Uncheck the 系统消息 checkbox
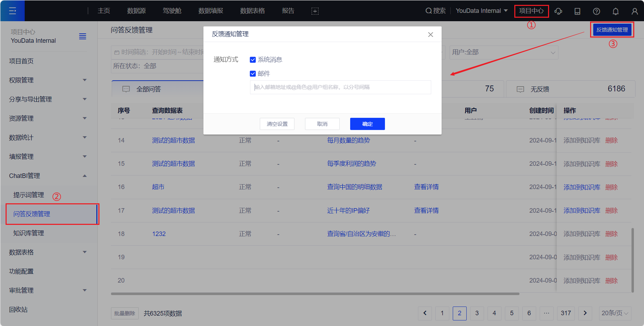 (253, 60)
